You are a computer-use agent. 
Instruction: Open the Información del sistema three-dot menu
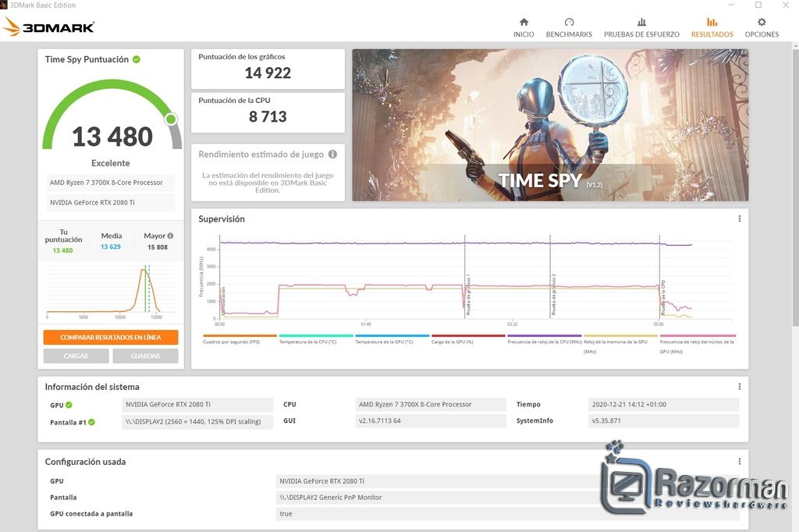740,387
